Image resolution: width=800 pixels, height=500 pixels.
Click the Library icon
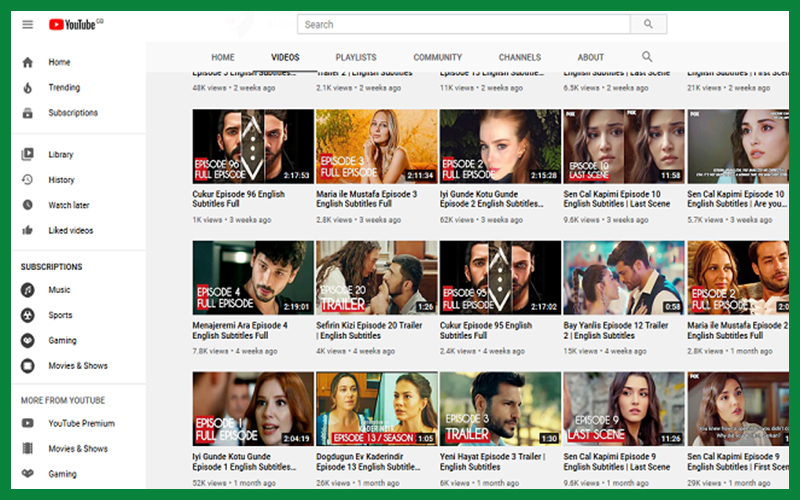tap(28, 154)
